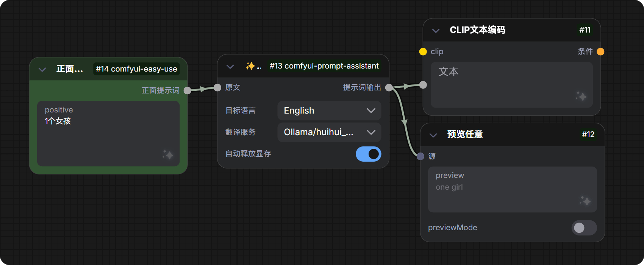Collapse the CLIP文本编码 node
The width and height of the screenshot is (644, 265).
[436, 30]
